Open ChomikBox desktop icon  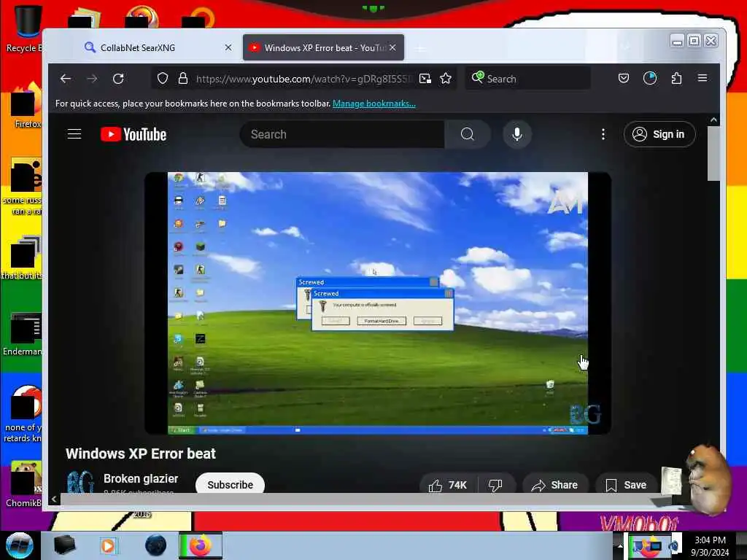24,483
